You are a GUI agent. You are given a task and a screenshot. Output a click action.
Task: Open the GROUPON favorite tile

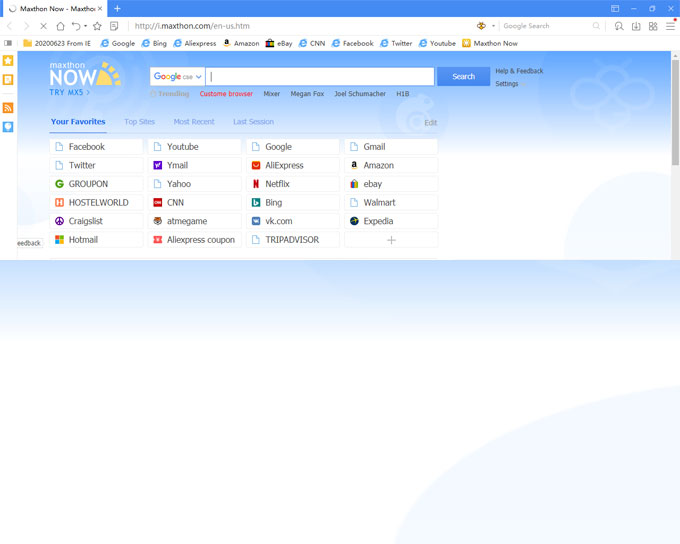[96, 184]
